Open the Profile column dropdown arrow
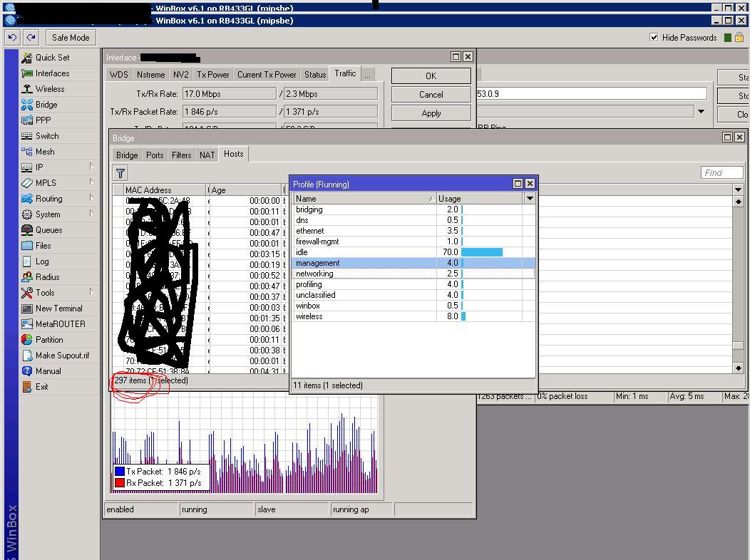Viewport: 750px width, 560px height. pyautogui.click(x=530, y=199)
